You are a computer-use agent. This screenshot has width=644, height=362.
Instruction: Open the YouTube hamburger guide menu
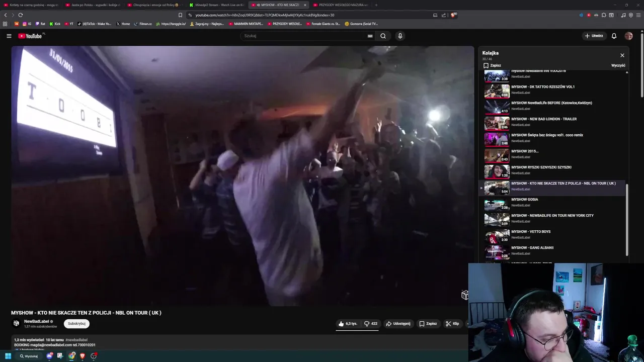[x=9, y=36]
